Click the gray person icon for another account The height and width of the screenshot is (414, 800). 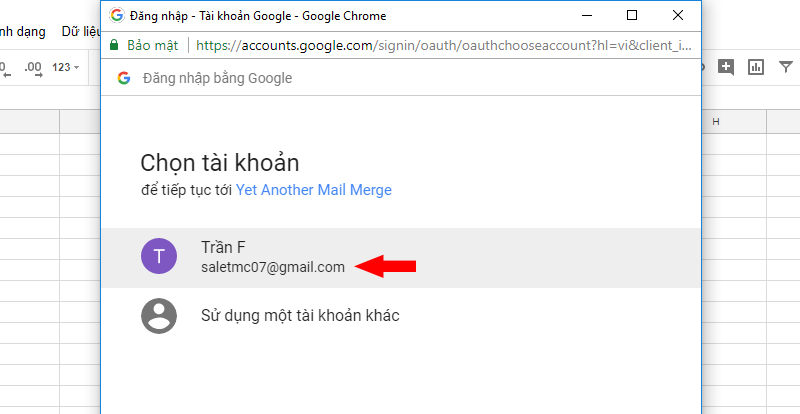[x=159, y=316]
